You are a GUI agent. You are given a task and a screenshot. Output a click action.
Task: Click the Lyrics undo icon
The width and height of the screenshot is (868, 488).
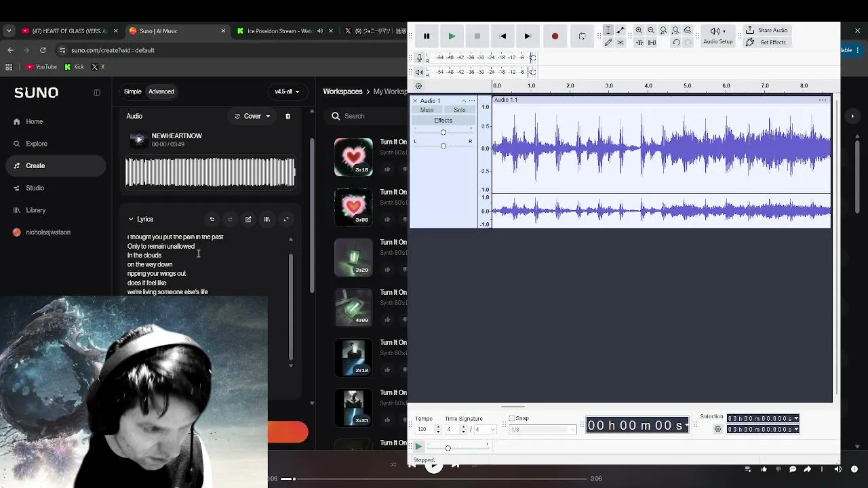click(212, 219)
